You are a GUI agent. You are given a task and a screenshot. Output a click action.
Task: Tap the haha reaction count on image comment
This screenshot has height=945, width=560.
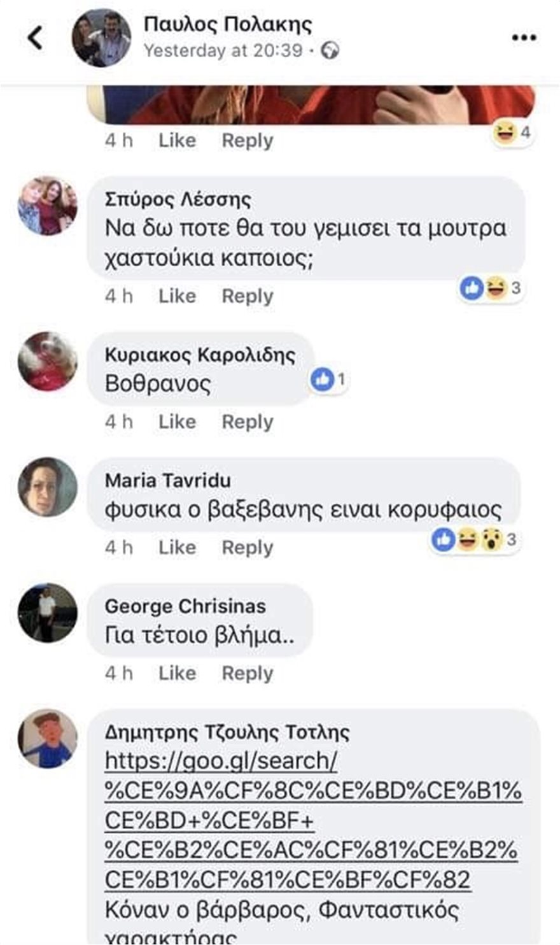512,133
